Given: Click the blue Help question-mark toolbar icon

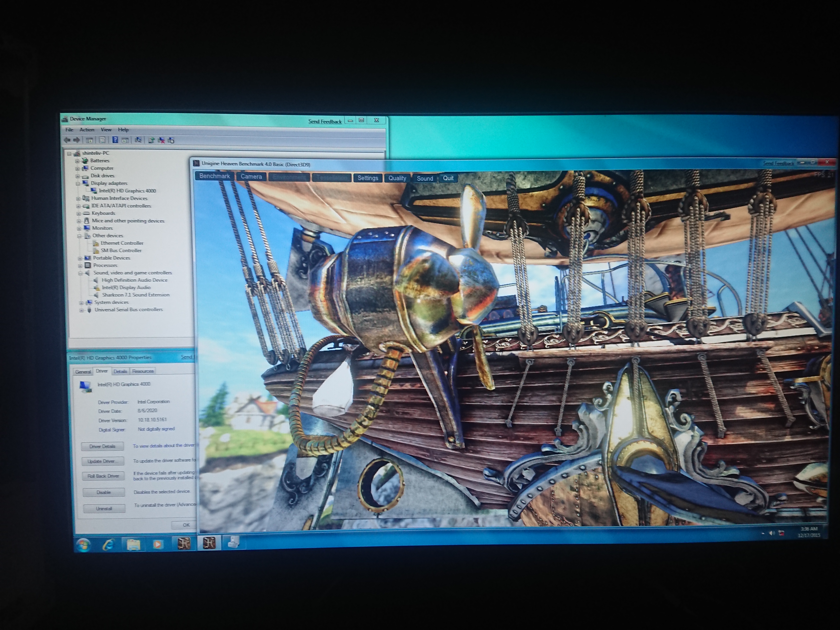Looking at the screenshot, I should [115, 140].
